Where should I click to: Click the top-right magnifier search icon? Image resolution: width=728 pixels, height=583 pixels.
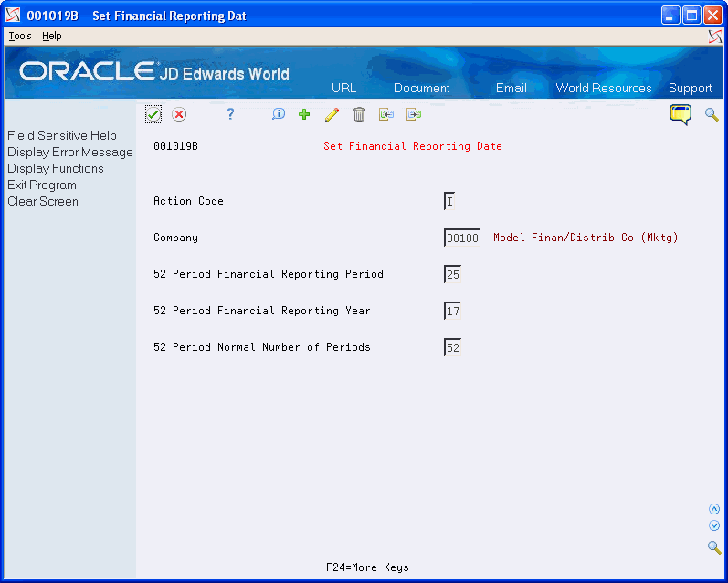(x=712, y=114)
